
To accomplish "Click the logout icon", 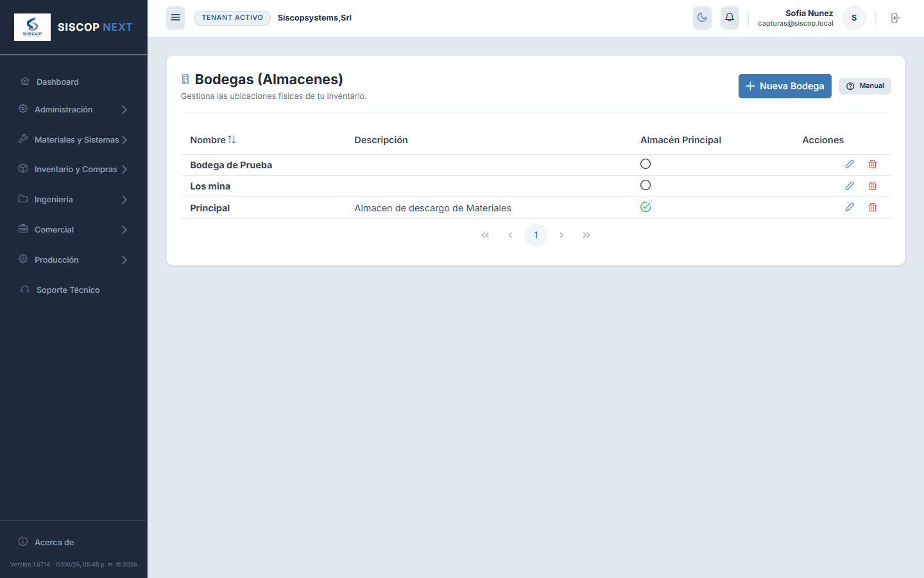I will (895, 18).
